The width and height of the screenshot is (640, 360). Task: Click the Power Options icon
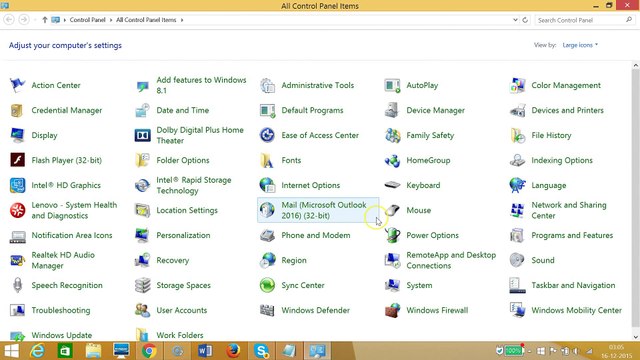tap(392, 235)
